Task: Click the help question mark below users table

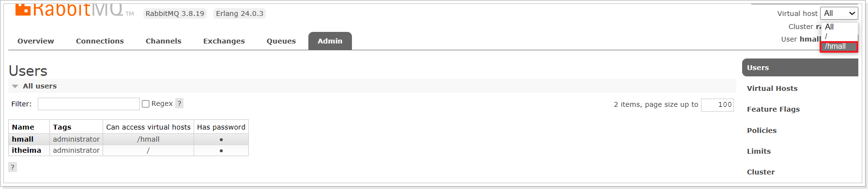Action: (13, 167)
